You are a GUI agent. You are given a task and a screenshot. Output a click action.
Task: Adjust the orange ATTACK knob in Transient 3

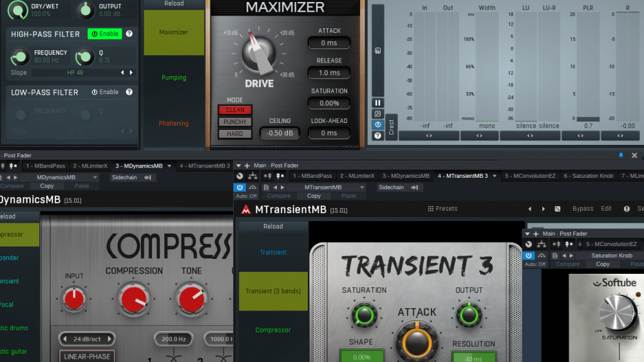(x=417, y=343)
